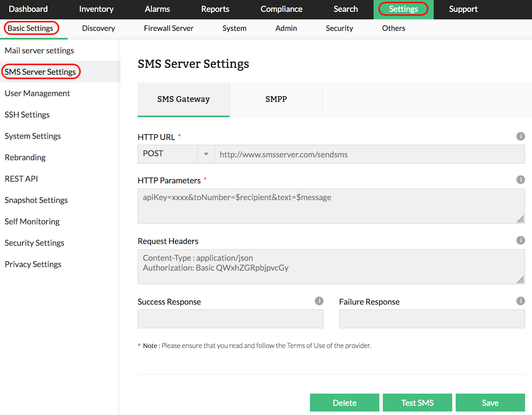The width and height of the screenshot is (532, 415).
Task: Click the Success Response info icon
Action: click(x=319, y=301)
